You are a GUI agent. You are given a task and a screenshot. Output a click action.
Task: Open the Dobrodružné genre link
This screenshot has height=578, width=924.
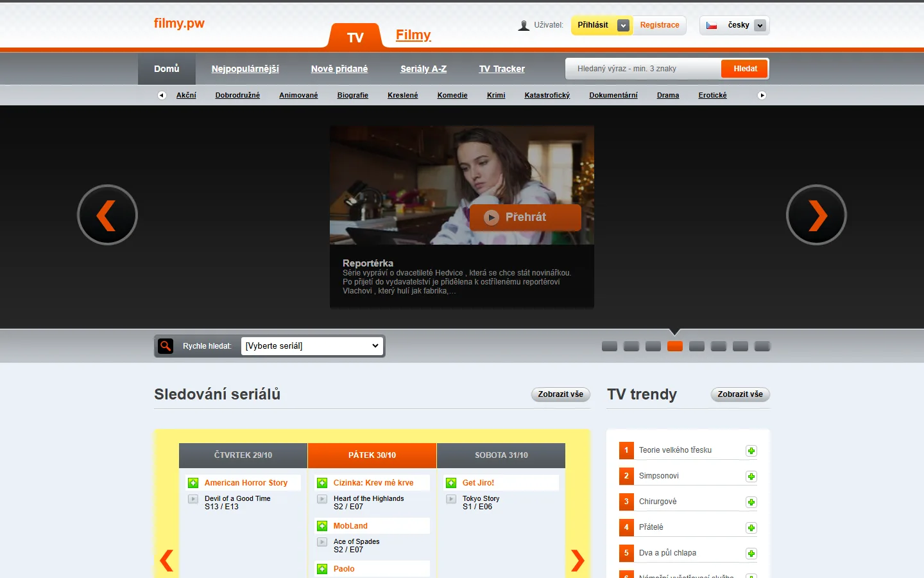tap(237, 95)
